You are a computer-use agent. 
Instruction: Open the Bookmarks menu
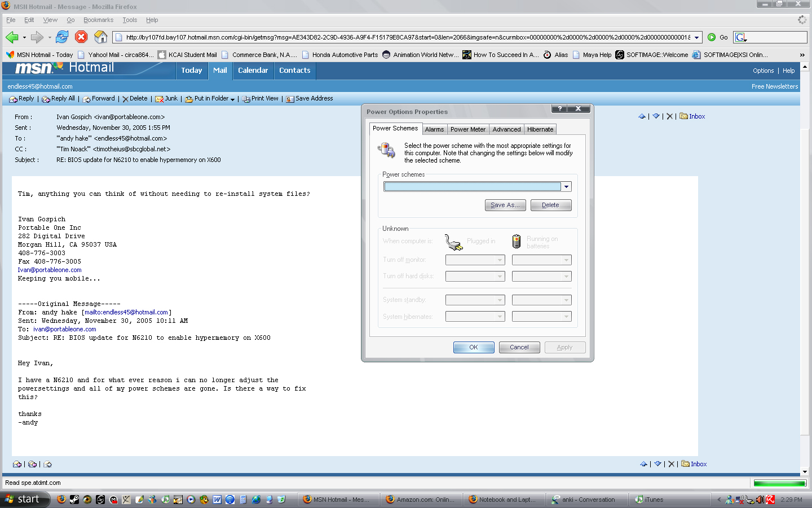coord(98,20)
